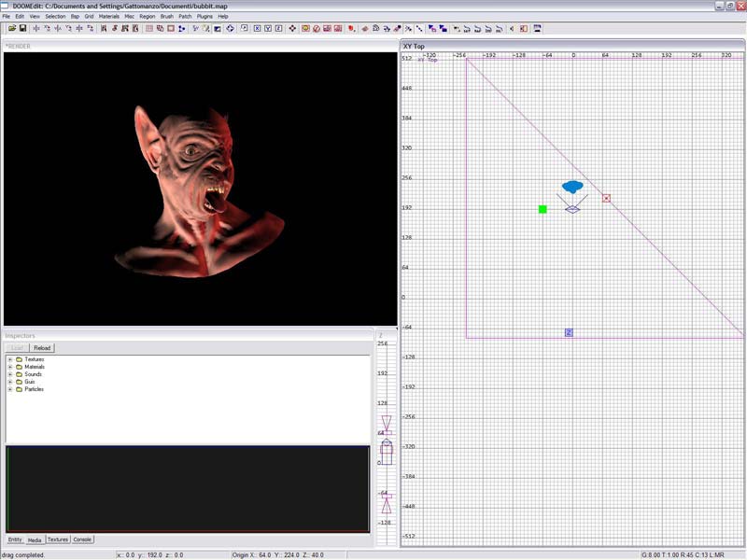This screenshot has width=747, height=560.
Task: Expand the Guis tree node
Action: pos(10,382)
